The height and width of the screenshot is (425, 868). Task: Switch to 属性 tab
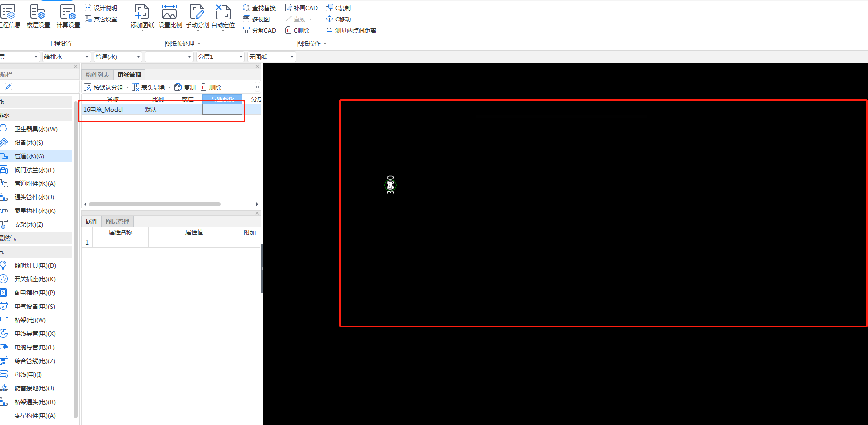coord(92,222)
